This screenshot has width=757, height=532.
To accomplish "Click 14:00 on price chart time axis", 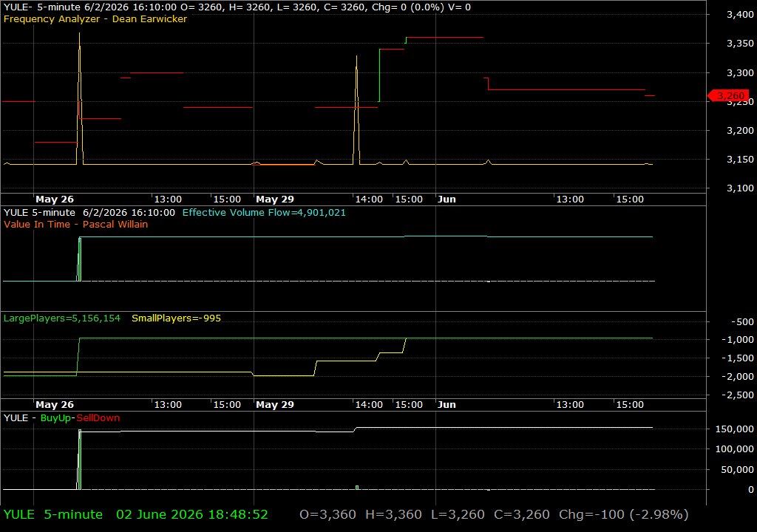I will (370, 199).
